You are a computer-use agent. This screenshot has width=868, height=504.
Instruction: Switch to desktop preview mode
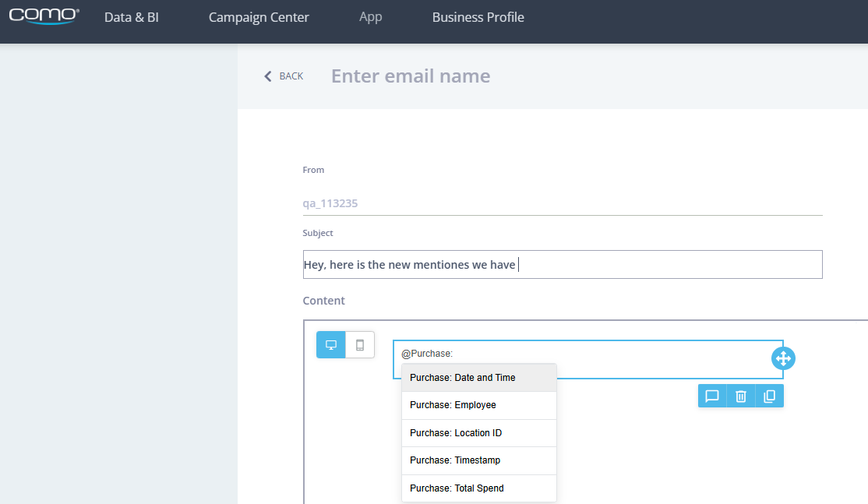330,345
